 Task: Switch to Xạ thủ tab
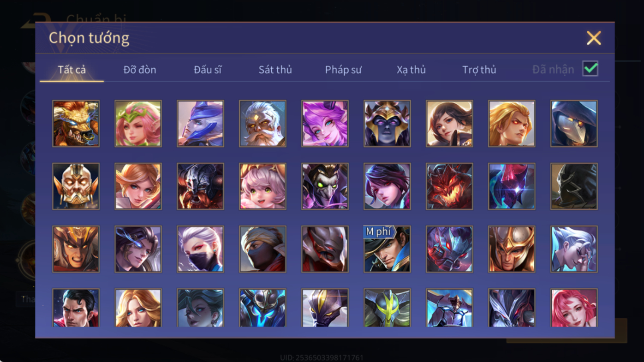(x=411, y=70)
